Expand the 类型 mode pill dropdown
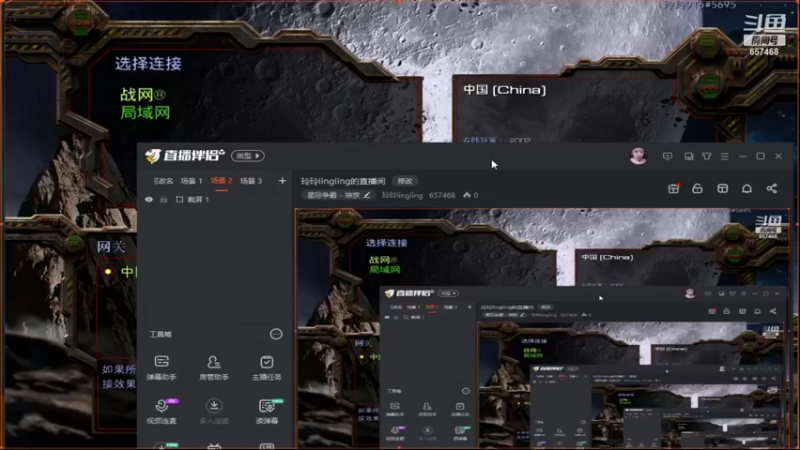Image resolution: width=800 pixels, height=450 pixels. coord(248,156)
